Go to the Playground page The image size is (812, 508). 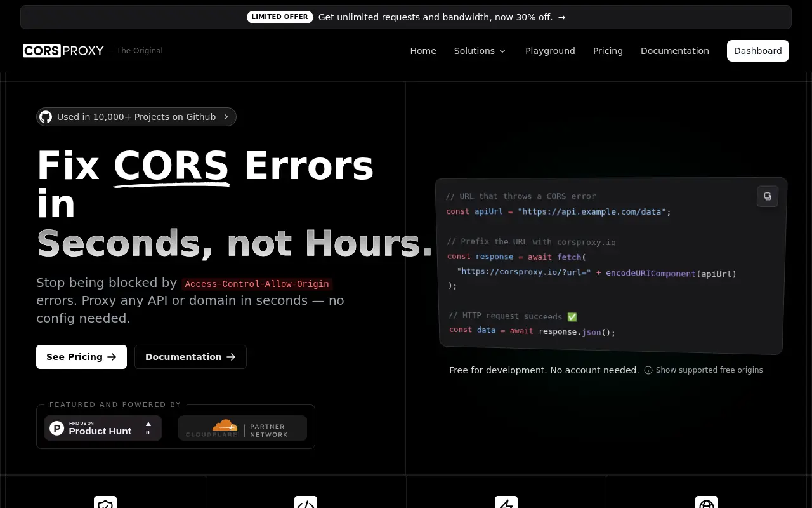tap(550, 51)
